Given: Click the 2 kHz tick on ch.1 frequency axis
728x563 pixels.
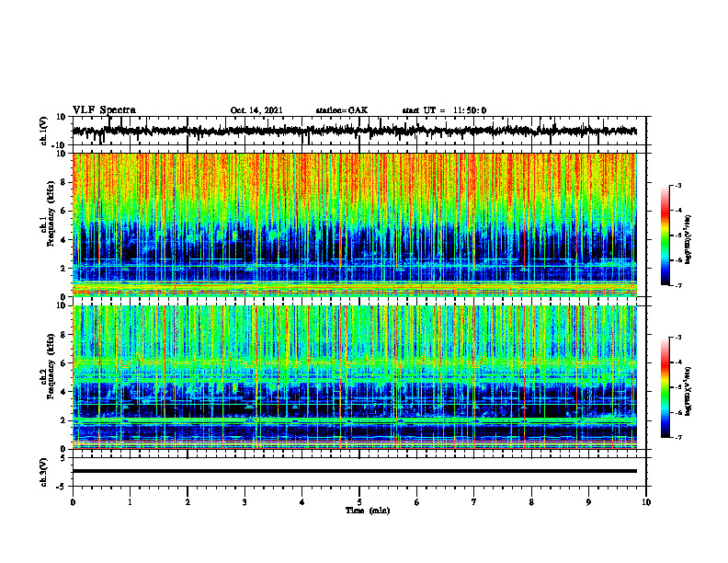Looking at the screenshot, I should [x=63, y=268].
